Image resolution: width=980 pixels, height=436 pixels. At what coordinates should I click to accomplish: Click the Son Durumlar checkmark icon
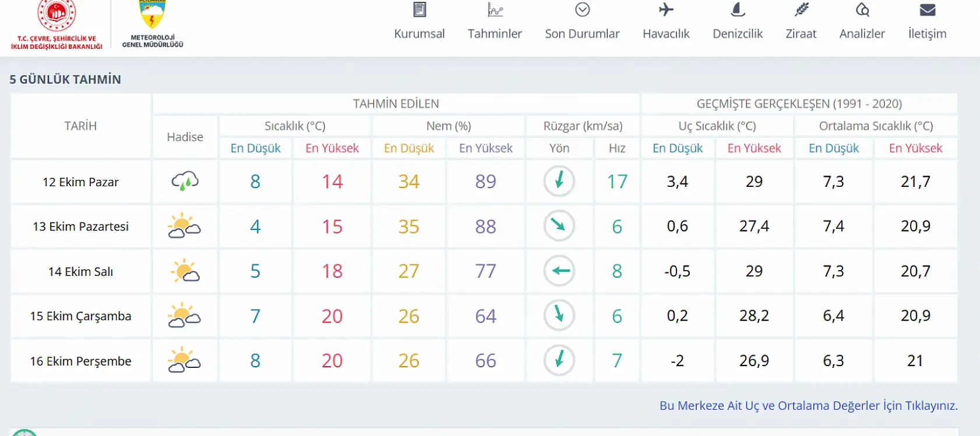[x=582, y=10]
